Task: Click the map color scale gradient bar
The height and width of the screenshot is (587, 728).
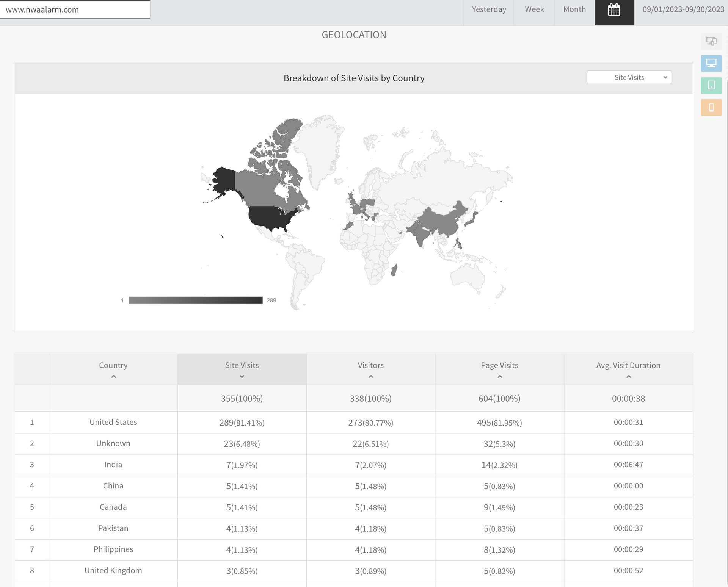Action: [196, 300]
